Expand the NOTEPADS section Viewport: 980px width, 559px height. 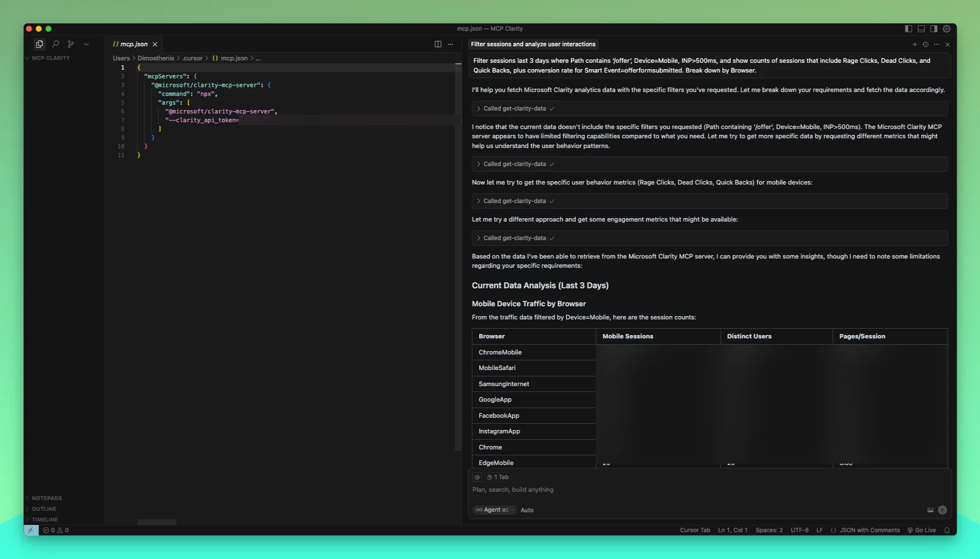tap(47, 498)
